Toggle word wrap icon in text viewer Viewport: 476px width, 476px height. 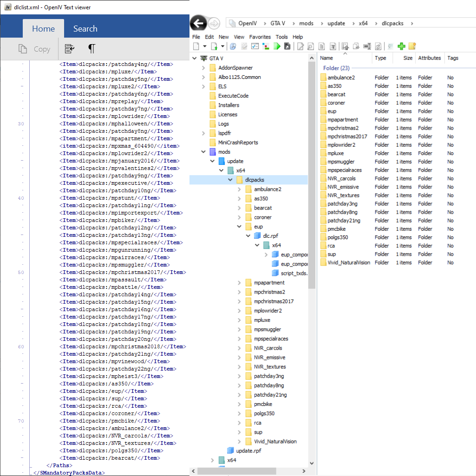tap(70, 49)
